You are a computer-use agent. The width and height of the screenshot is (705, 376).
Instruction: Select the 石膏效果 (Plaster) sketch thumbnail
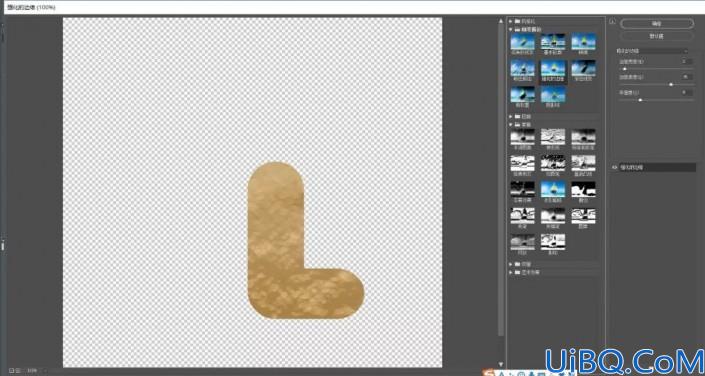[x=522, y=189]
